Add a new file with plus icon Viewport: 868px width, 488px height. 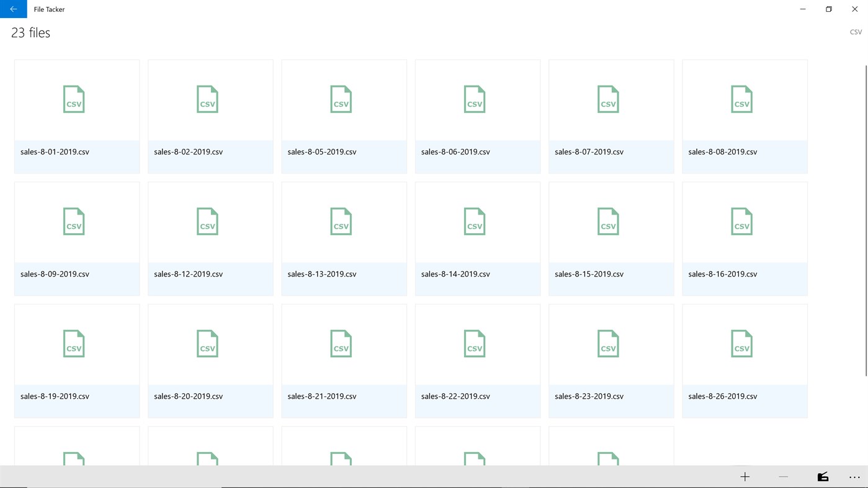tap(745, 477)
